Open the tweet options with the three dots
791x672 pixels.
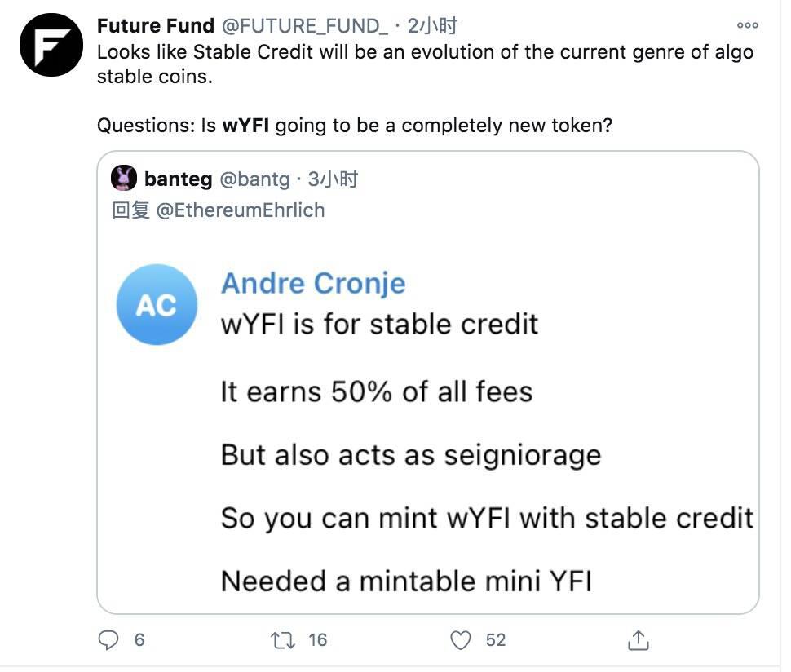pos(747,25)
